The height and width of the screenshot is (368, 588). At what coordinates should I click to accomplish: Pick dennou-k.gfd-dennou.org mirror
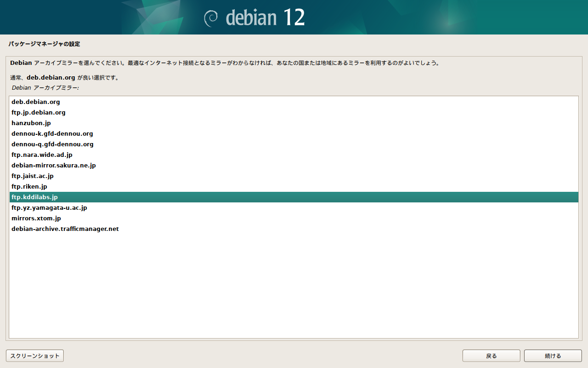(294, 133)
